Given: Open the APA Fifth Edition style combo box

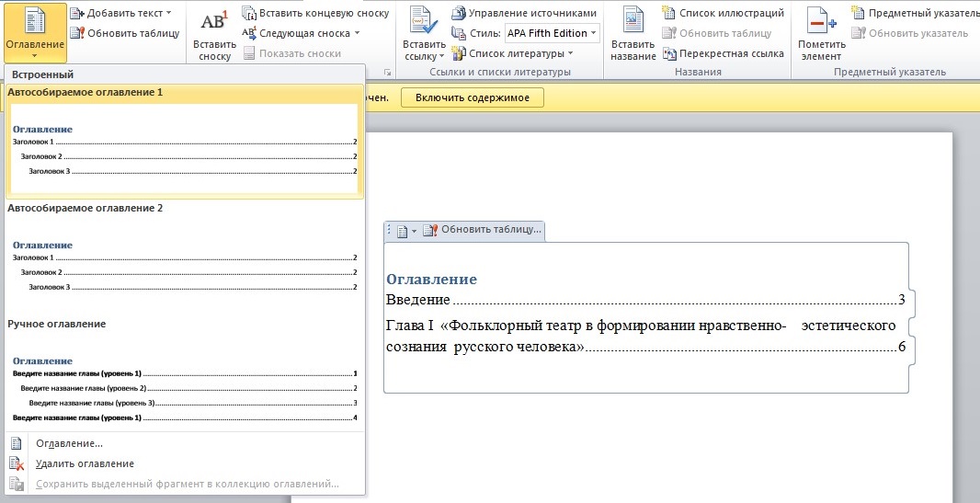Looking at the screenshot, I should (x=552, y=33).
